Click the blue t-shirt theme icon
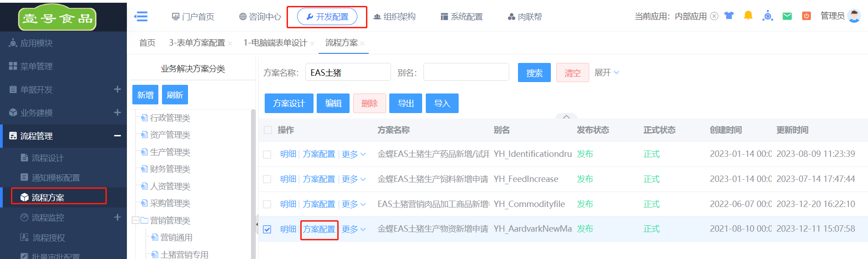 coord(729,16)
